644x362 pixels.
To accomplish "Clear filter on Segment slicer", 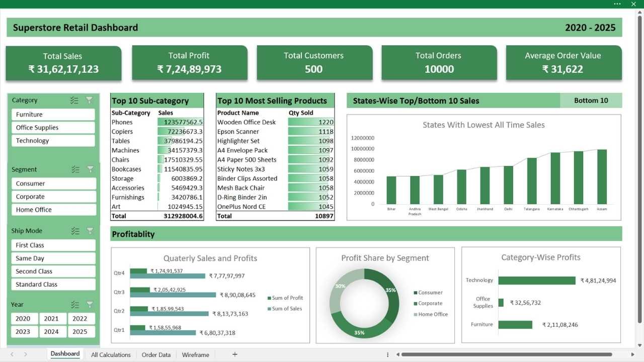I will click(90, 169).
